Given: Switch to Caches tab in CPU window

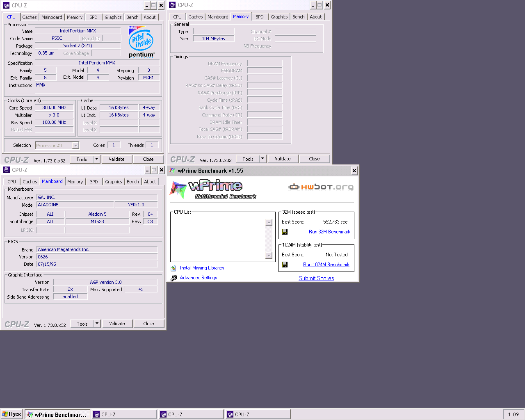Looking at the screenshot, I should [x=30, y=17].
